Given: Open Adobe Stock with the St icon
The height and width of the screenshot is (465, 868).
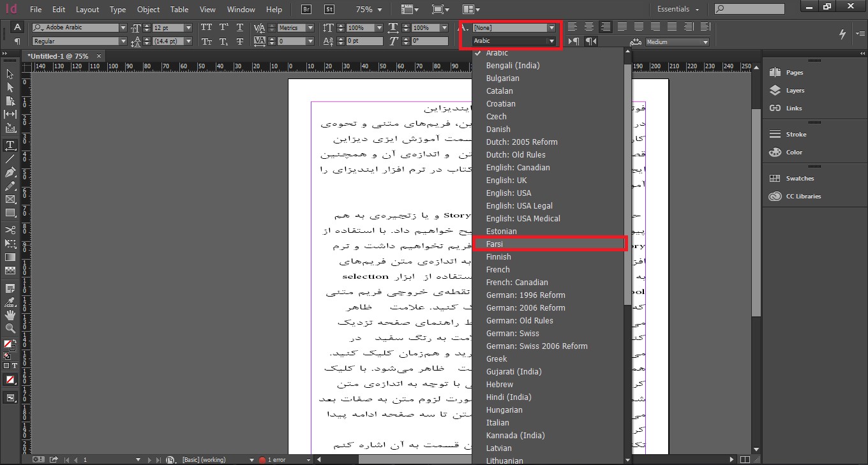Looking at the screenshot, I should [x=329, y=10].
